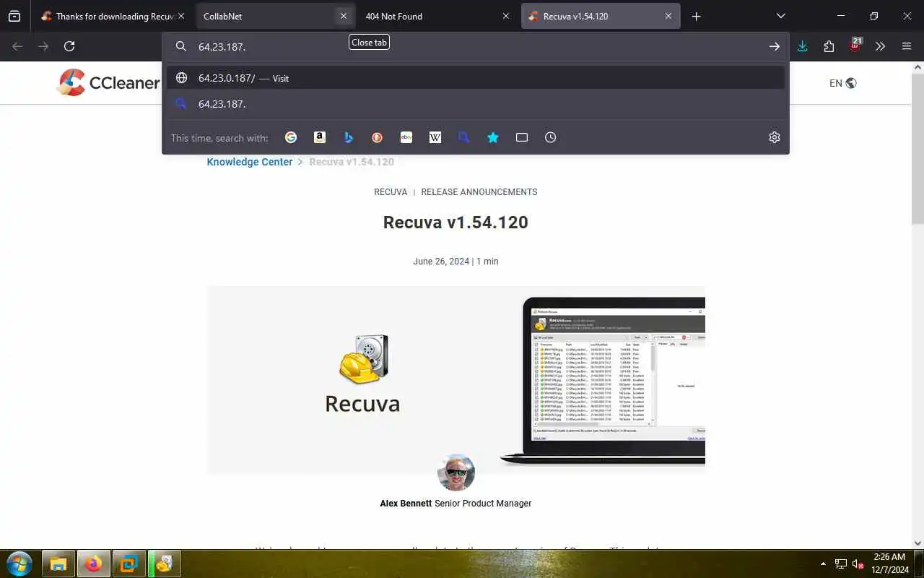
Task: Search with Amazon engine icon
Action: tap(320, 137)
